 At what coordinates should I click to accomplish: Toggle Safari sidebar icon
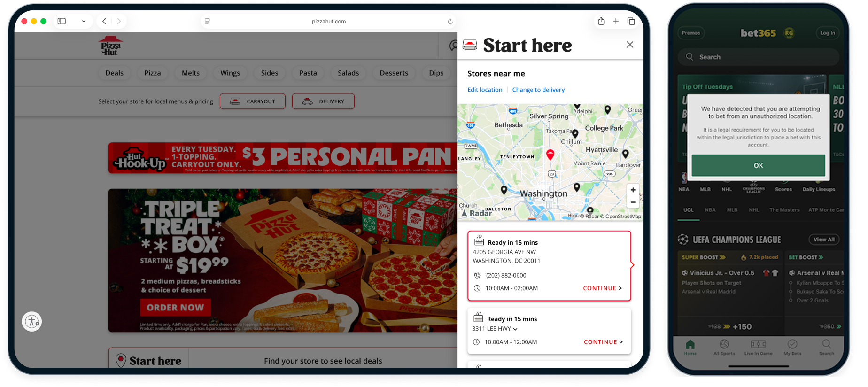point(62,21)
